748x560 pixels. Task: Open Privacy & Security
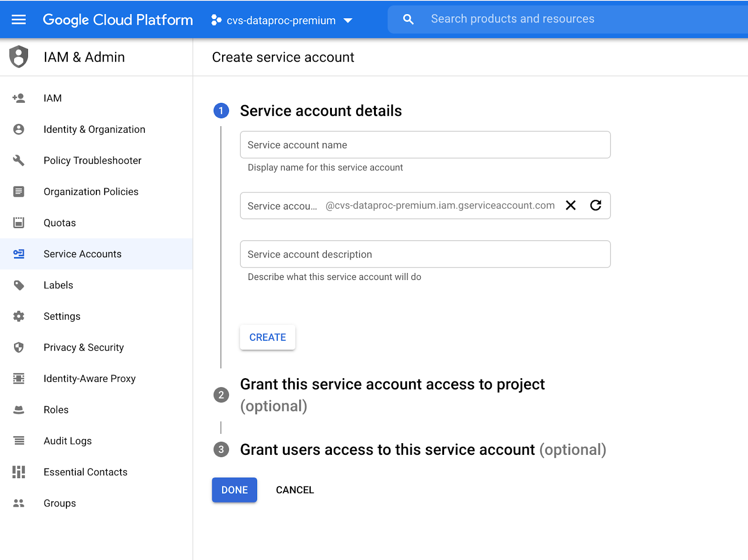pyautogui.click(x=96, y=347)
